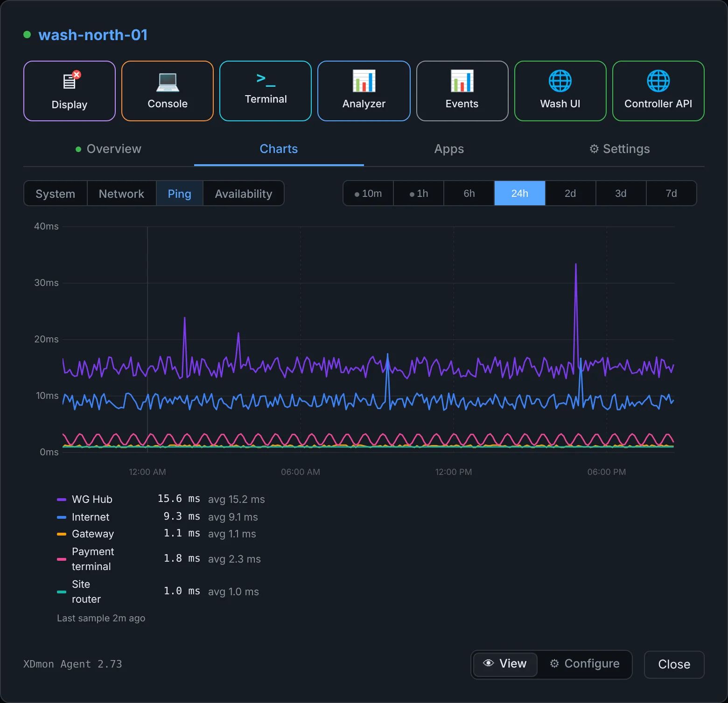Set time range to 10m

click(x=368, y=193)
